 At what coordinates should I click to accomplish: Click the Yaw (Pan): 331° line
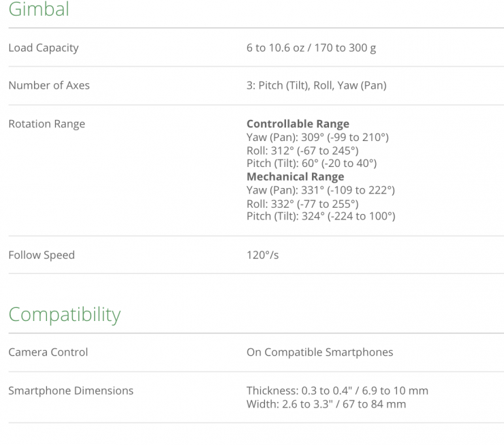pyautogui.click(x=320, y=190)
